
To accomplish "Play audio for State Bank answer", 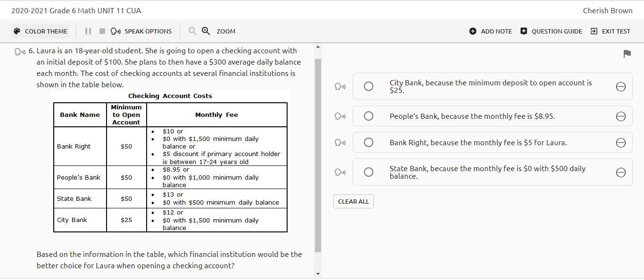I will [x=340, y=172].
